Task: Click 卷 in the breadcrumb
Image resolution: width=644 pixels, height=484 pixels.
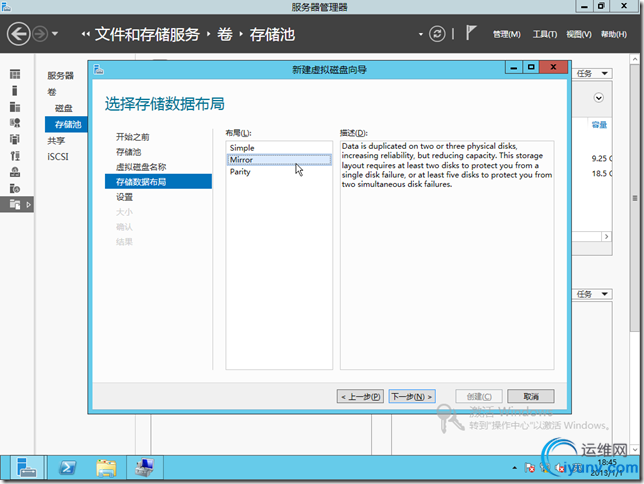Action: pos(225,35)
